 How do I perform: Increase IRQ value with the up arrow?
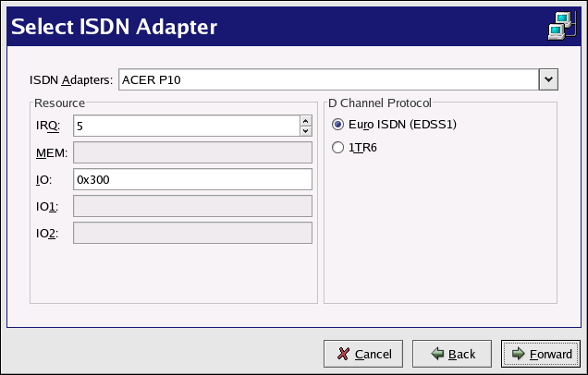pos(305,119)
